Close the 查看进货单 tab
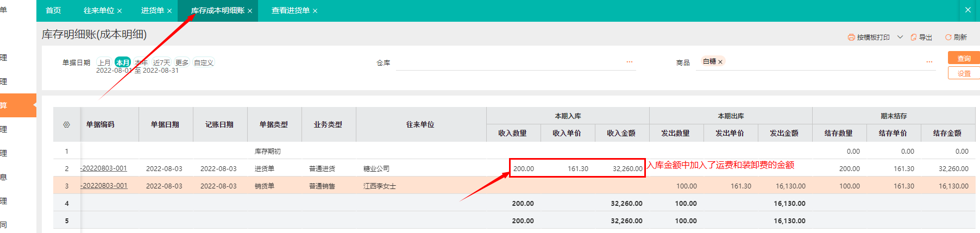Viewport: 980px width, 233px height. (x=315, y=11)
